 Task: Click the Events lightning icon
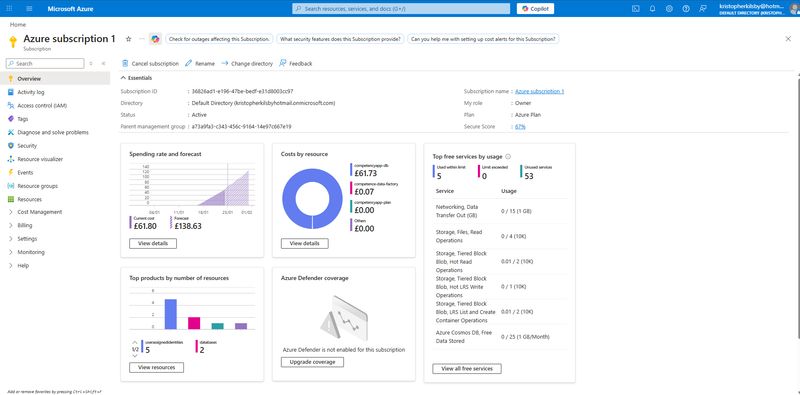point(11,172)
